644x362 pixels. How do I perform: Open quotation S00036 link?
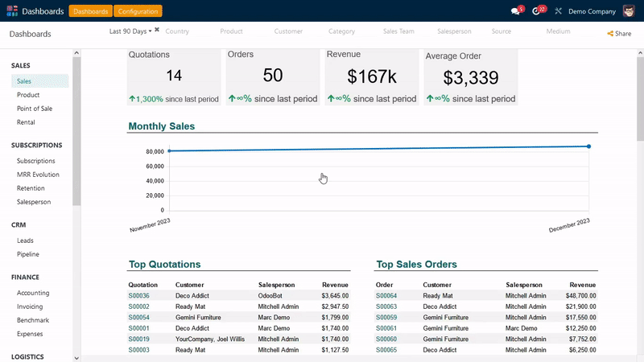tap(138, 296)
